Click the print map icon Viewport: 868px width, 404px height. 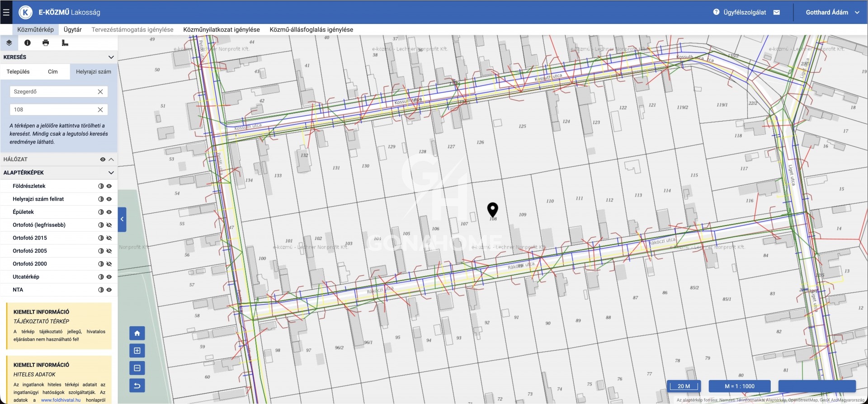pyautogui.click(x=46, y=43)
